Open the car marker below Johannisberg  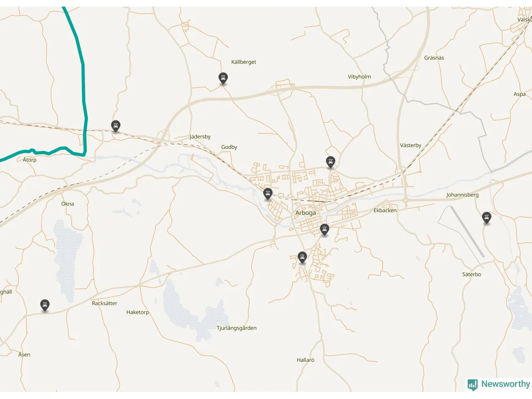[x=487, y=218]
